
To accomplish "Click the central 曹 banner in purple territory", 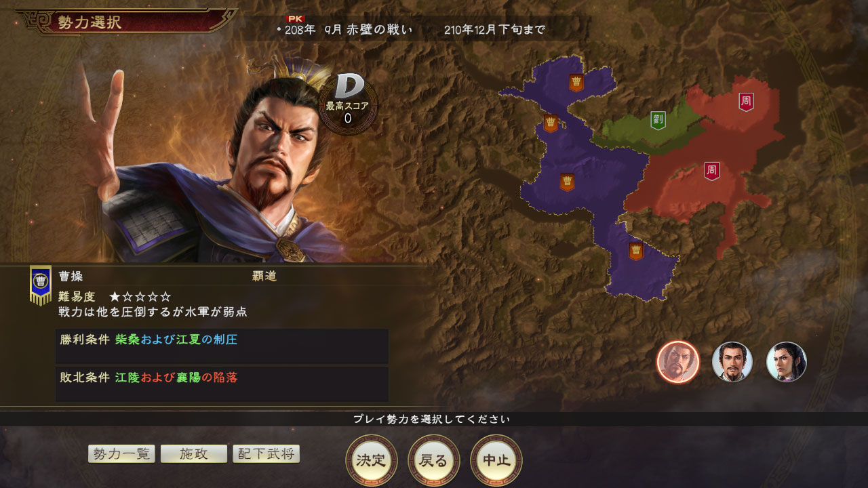I will (x=567, y=182).
